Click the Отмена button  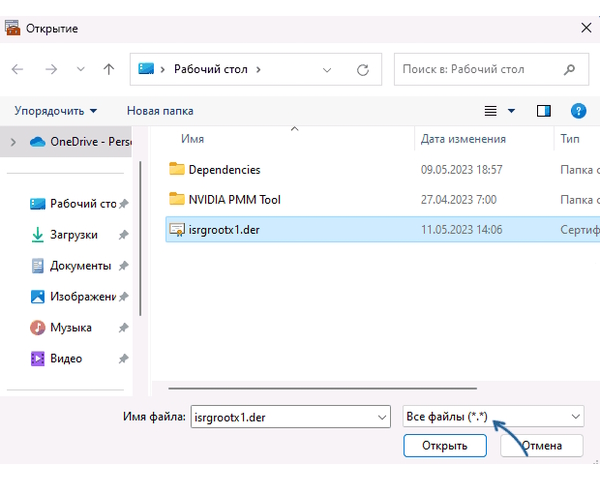pyautogui.click(x=542, y=446)
